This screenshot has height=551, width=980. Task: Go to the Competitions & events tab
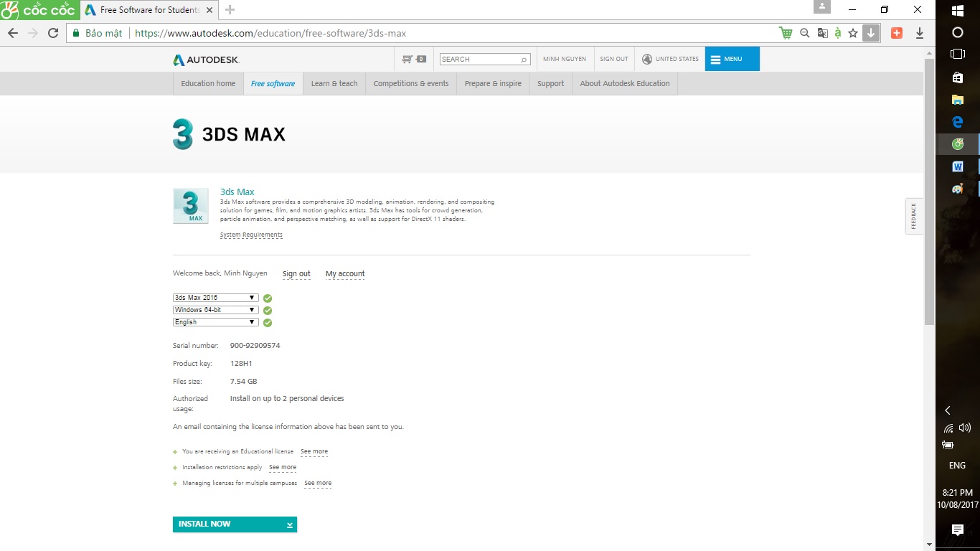coord(411,83)
